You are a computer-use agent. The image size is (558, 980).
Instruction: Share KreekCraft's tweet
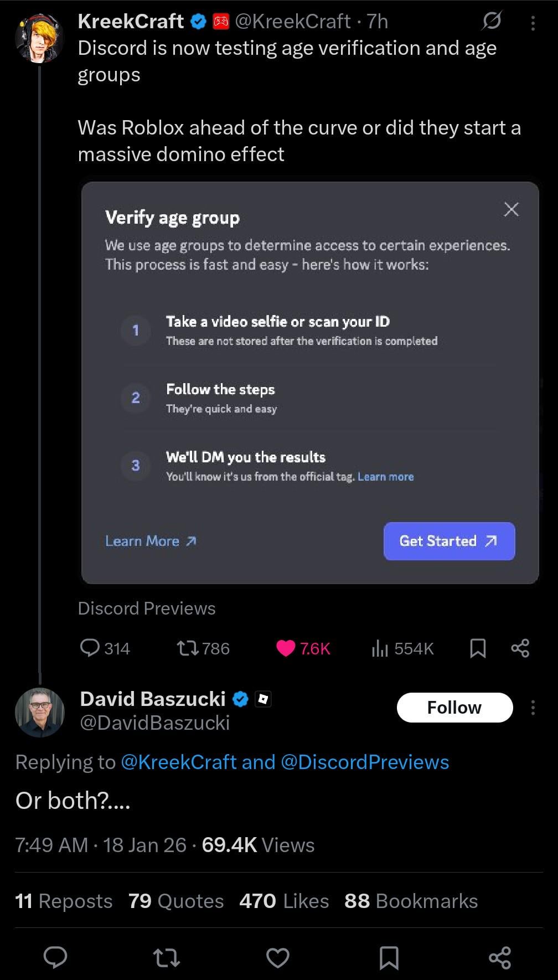point(520,648)
